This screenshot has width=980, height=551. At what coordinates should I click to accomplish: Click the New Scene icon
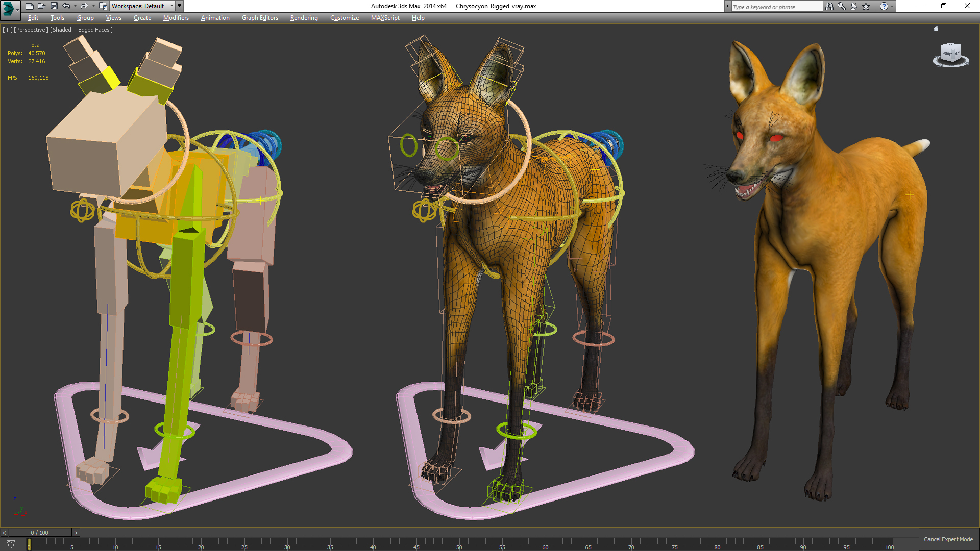click(x=29, y=6)
